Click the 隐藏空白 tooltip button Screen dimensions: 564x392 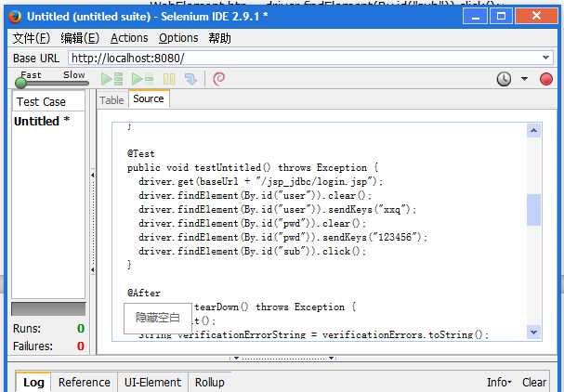pyautogui.click(x=158, y=318)
